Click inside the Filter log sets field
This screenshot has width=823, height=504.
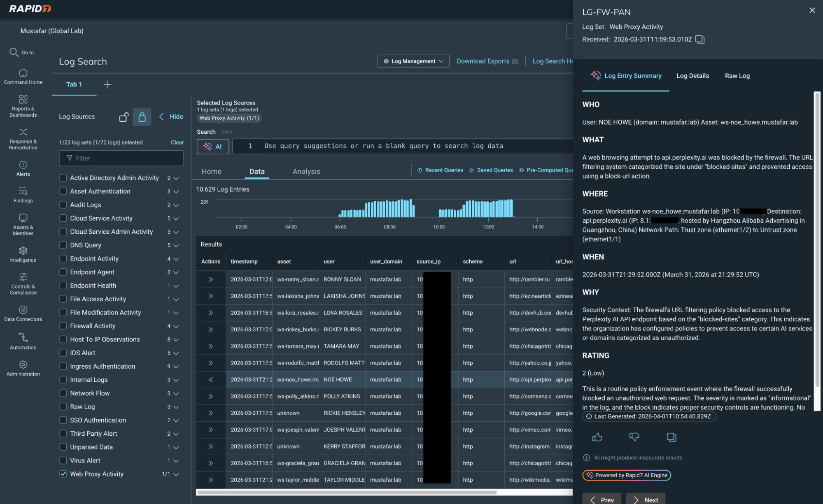121,158
